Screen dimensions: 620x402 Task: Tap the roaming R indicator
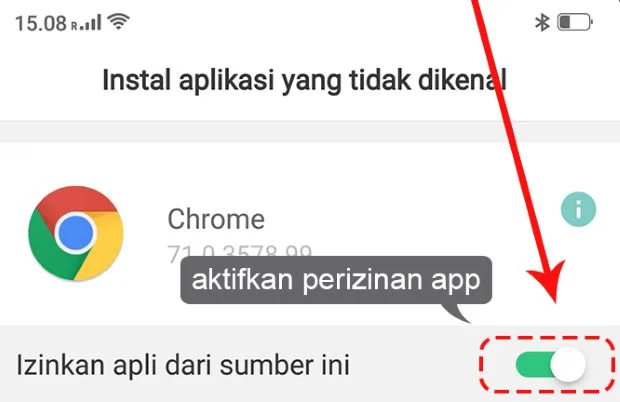74,26
